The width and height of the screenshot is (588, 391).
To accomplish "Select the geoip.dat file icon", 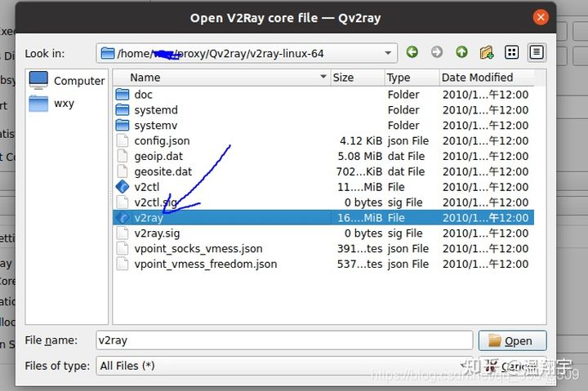I will (x=122, y=156).
